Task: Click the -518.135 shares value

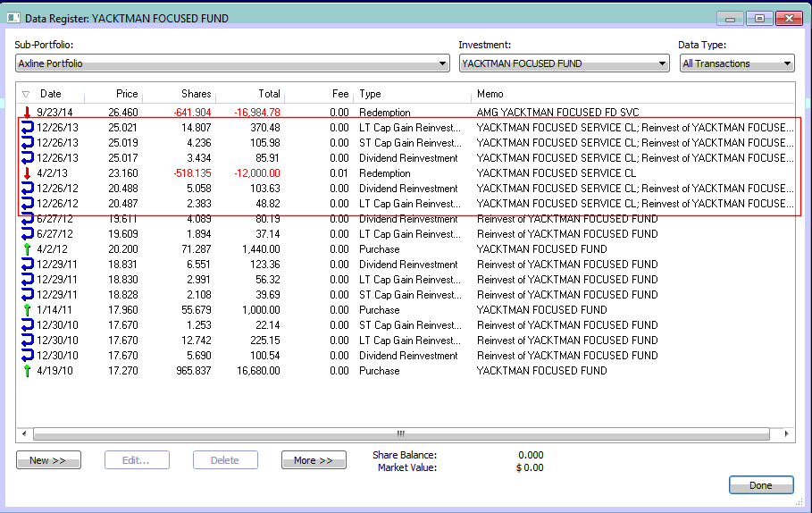Action: [x=192, y=173]
